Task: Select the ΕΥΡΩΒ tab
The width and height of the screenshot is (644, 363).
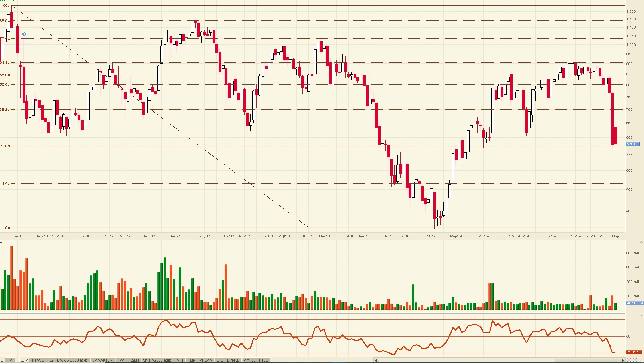Action: (233, 360)
